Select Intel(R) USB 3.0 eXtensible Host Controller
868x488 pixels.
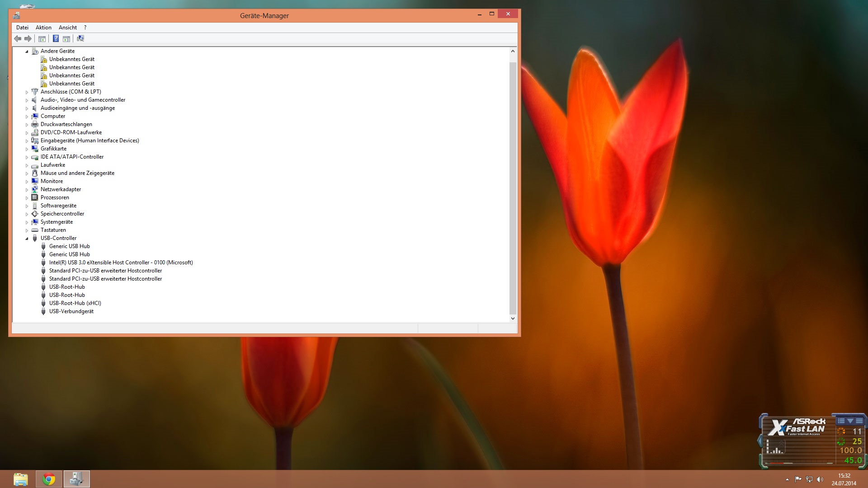pyautogui.click(x=121, y=263)
